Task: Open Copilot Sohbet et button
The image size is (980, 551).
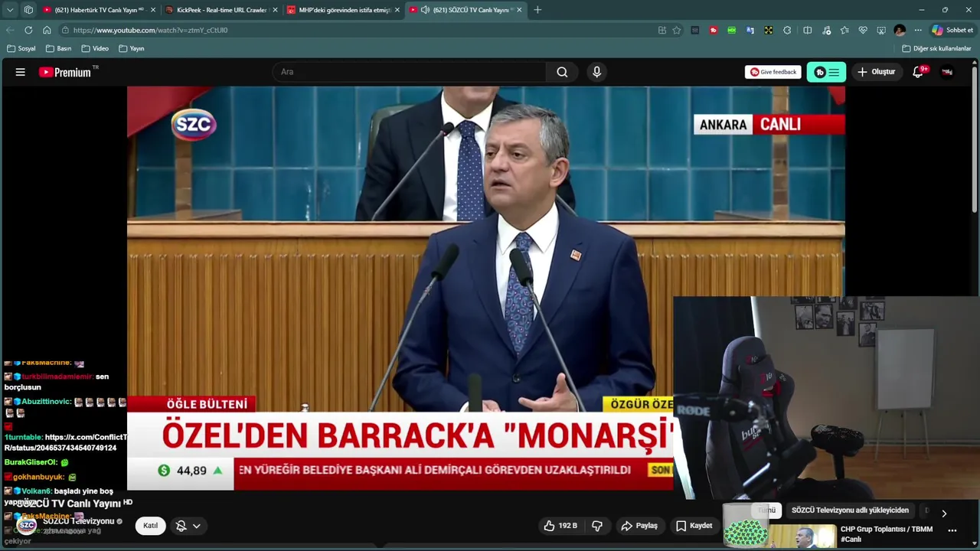Action: click(x=953, y=30)
